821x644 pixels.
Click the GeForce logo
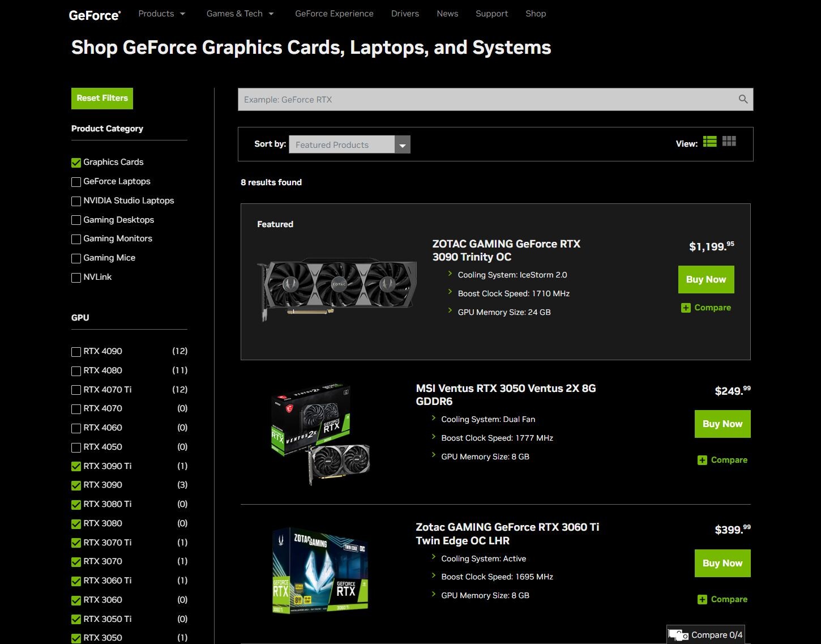click(95, 15)
